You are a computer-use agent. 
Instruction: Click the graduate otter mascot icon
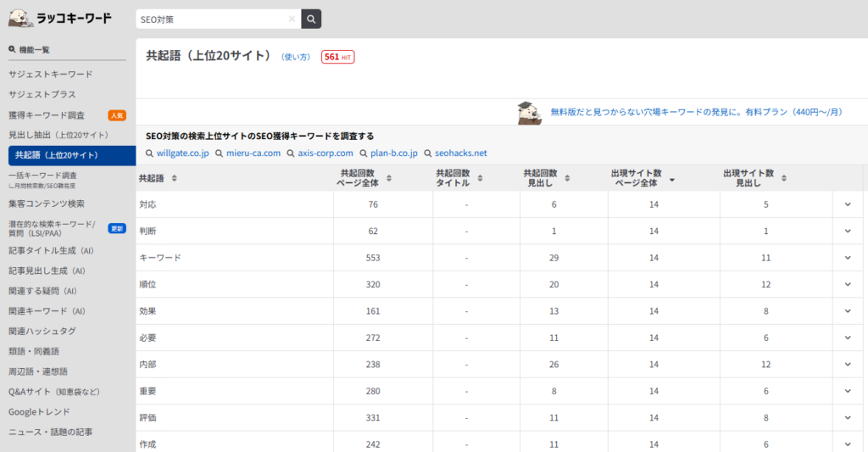tap(529, 113)
